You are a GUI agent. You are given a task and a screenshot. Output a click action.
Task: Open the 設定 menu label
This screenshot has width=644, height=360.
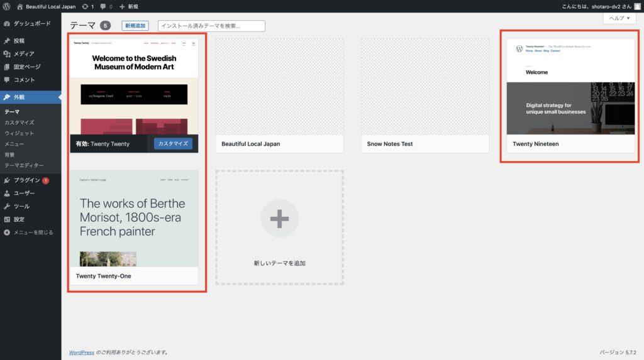point(19,219)
